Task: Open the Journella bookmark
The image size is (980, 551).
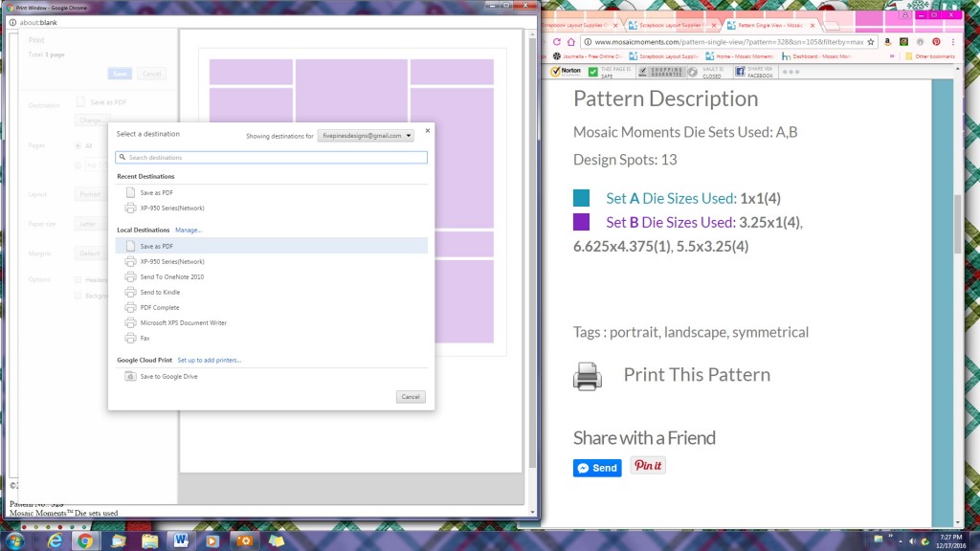Action: [x=588, y=56]
